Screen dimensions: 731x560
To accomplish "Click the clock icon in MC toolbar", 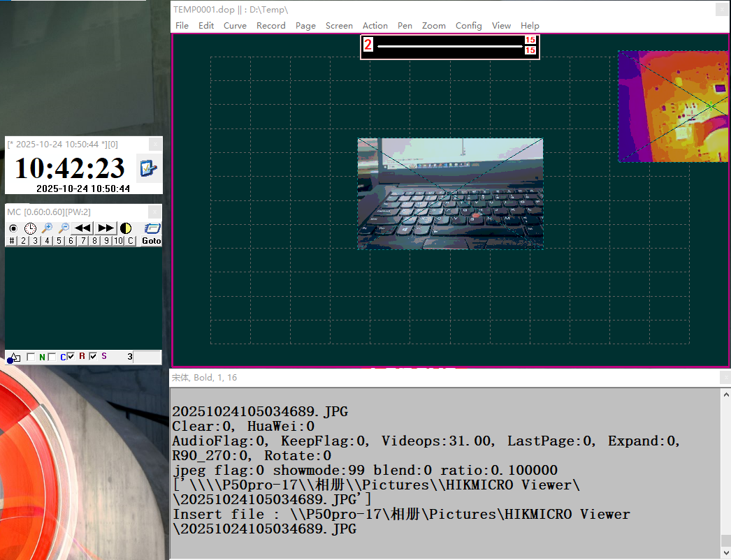I will coord(30,228).
